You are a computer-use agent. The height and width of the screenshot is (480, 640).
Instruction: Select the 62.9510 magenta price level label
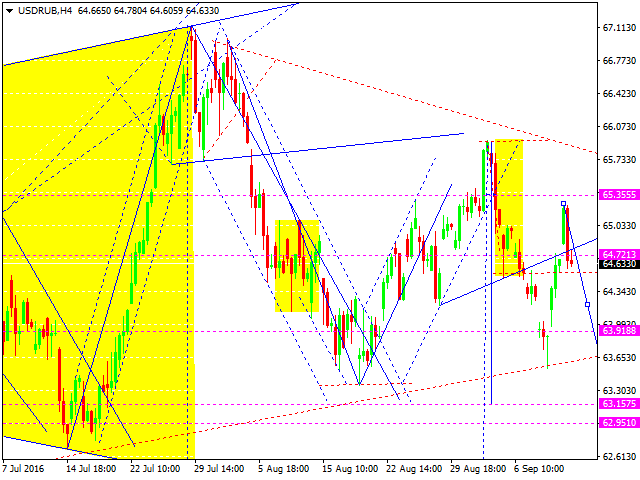click(x=619, y=422)
